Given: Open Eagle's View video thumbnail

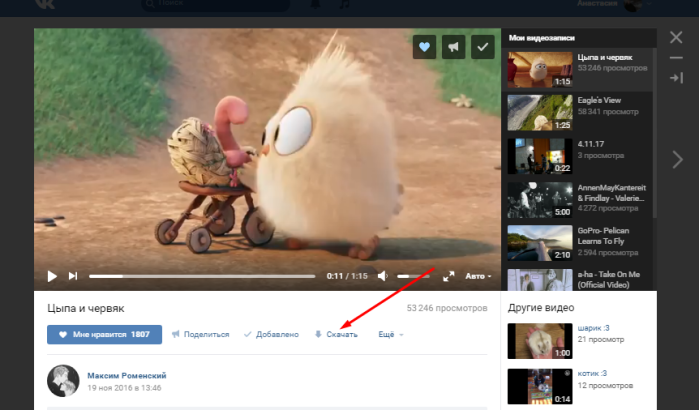Looking at the screenshot, I should [x=540, y=113].
